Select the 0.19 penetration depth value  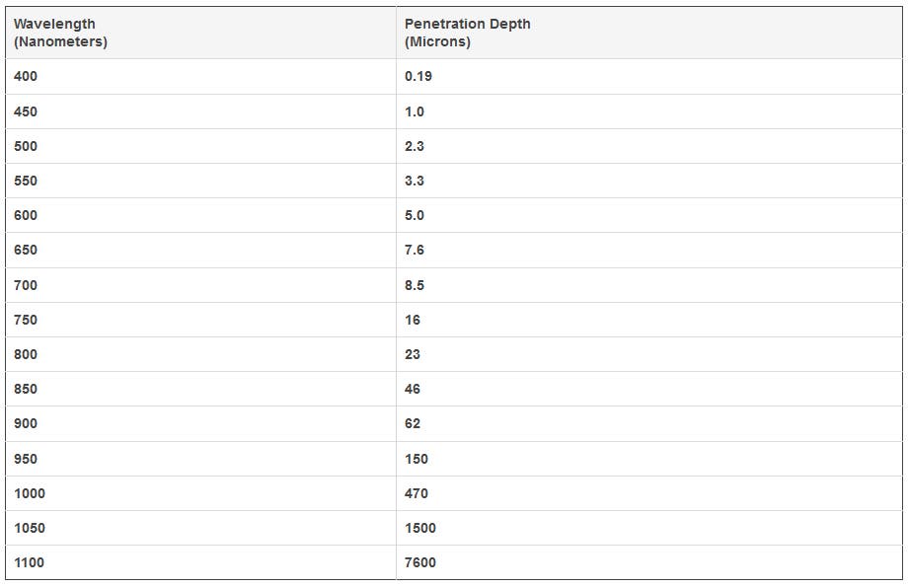(x=418, y=76)
